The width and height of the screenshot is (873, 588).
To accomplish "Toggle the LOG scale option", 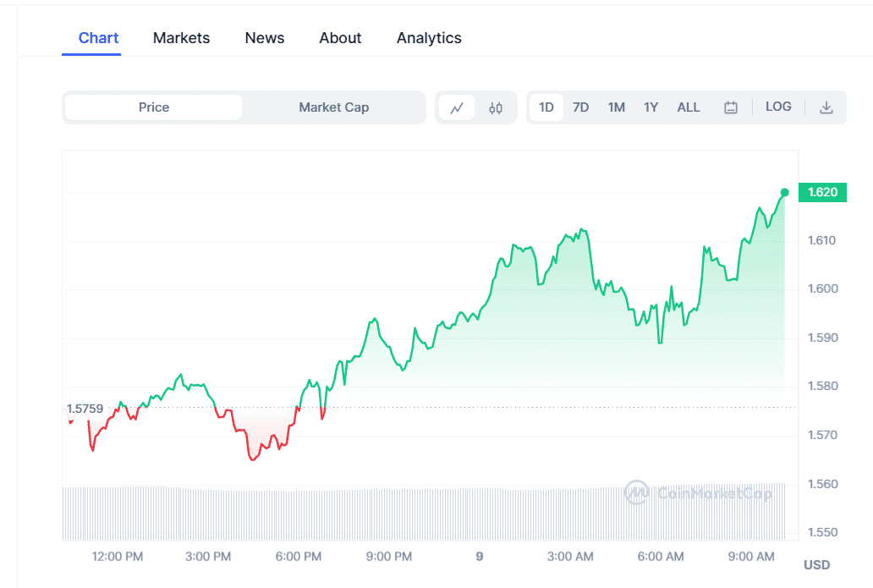I will 778,107.
